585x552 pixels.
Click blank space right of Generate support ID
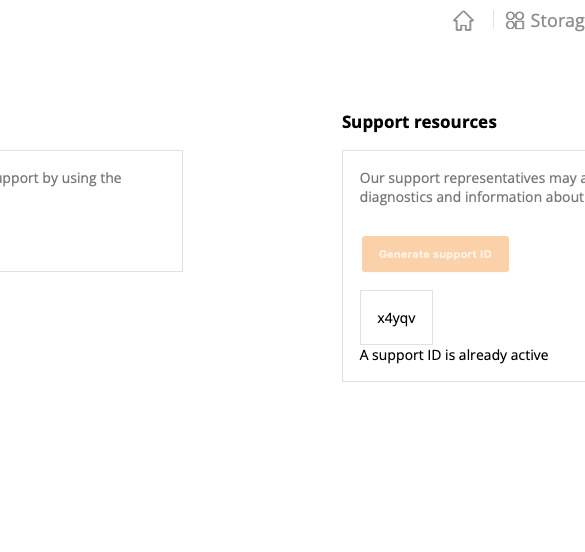547,254
